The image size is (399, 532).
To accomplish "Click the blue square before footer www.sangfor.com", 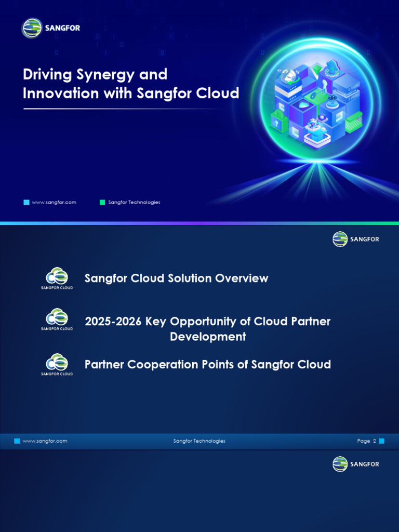I will [17, 441].
